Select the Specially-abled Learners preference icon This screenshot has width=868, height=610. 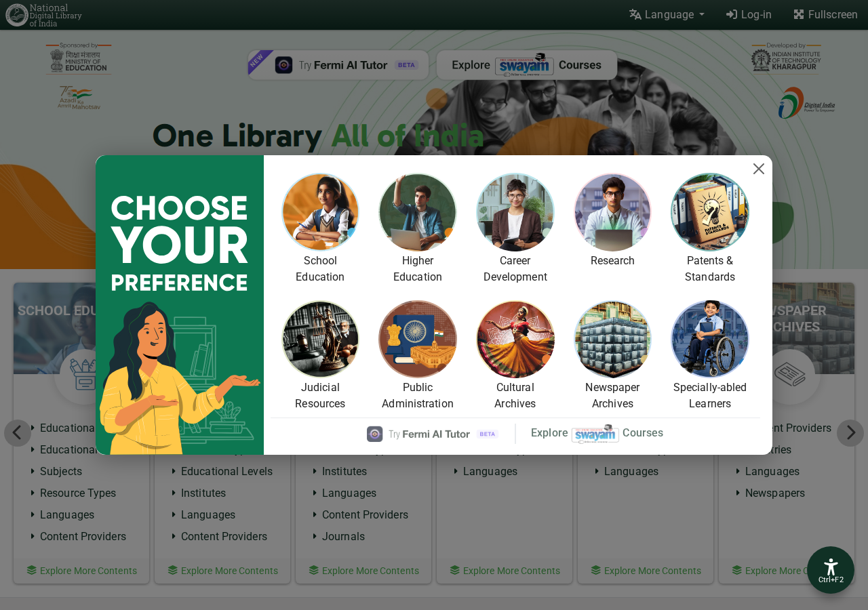[710, 339]
